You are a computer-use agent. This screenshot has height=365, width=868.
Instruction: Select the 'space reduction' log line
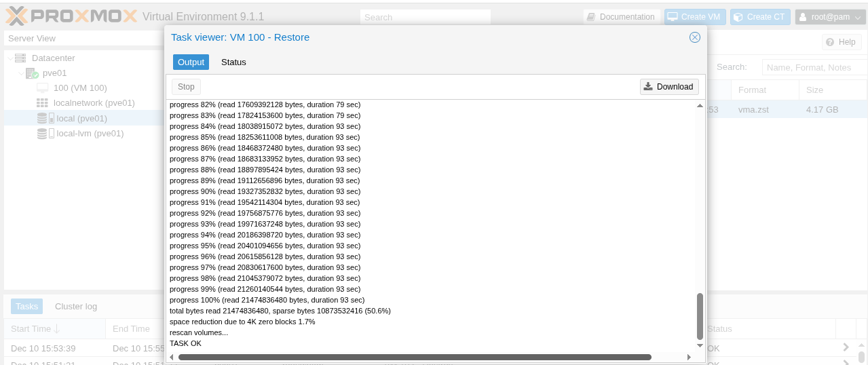242,322
